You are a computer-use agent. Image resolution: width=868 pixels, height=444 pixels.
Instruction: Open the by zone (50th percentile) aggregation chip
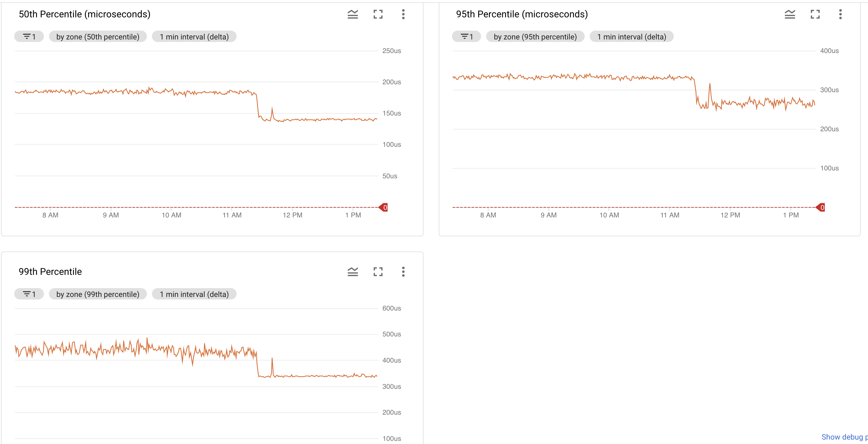98,36
